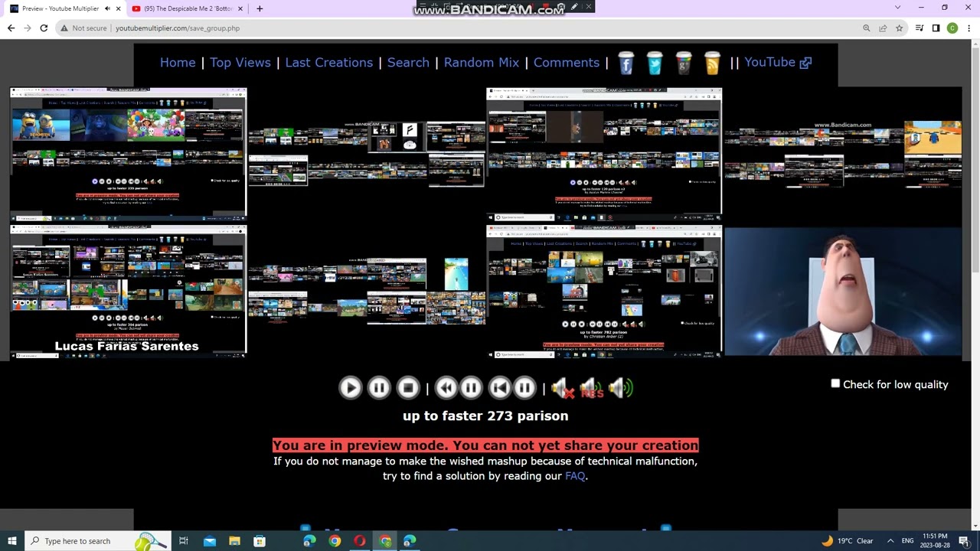The image size is (980, 551).
Task: Click the Minions video thumbnail in the top-left video
Action: [x=40, y=125]
